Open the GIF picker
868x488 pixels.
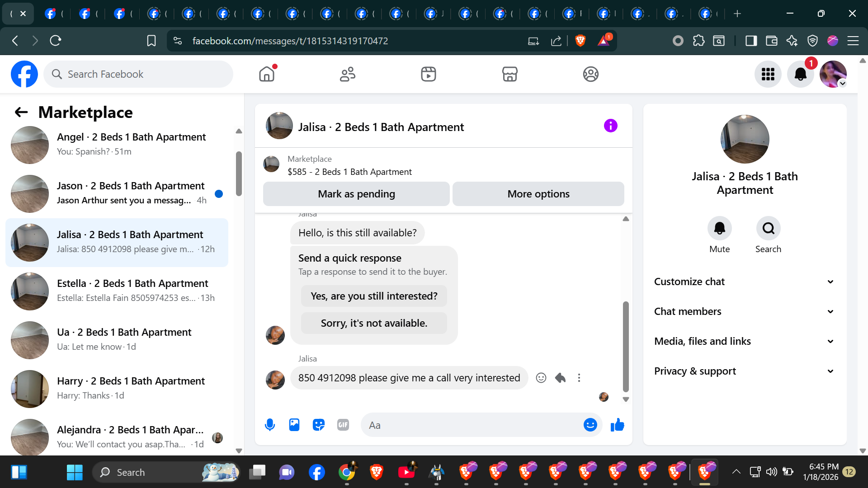pos(343,425)
